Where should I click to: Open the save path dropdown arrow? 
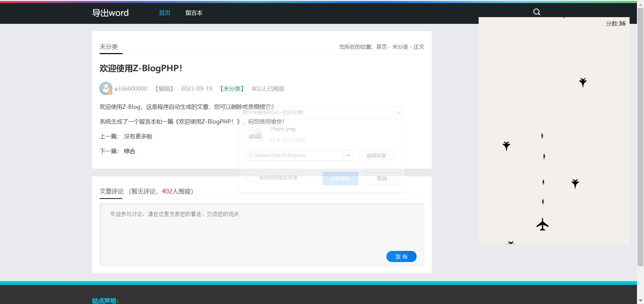(x=348, y=156)
